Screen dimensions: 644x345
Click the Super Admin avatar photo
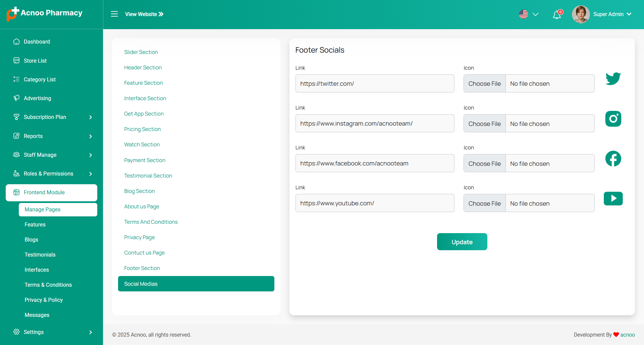(x=581, y=14)
